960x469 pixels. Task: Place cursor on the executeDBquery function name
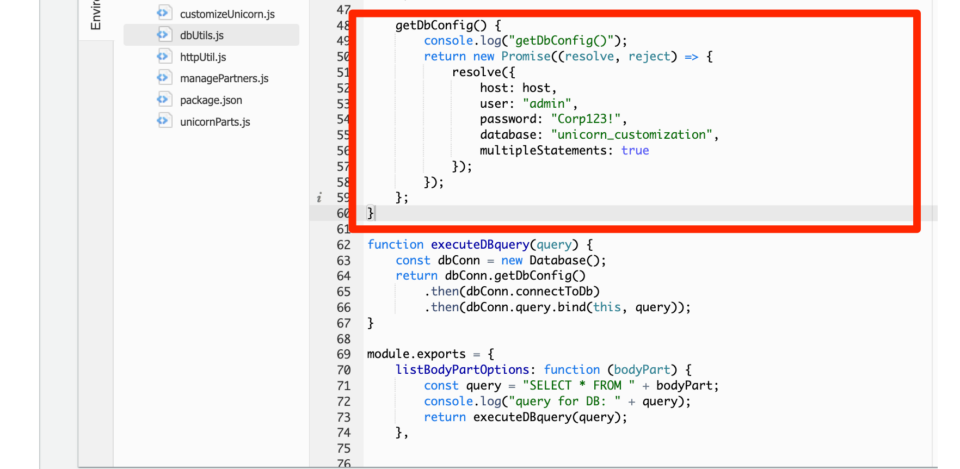click(x=480, y=244)
